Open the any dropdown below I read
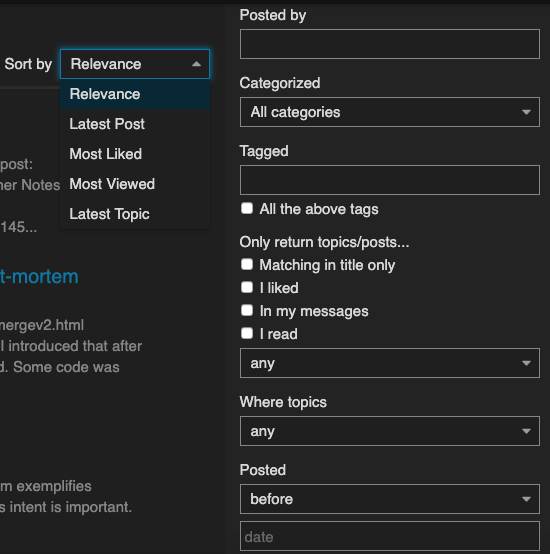Screen dimensions: 550x554 click(390, 363)
